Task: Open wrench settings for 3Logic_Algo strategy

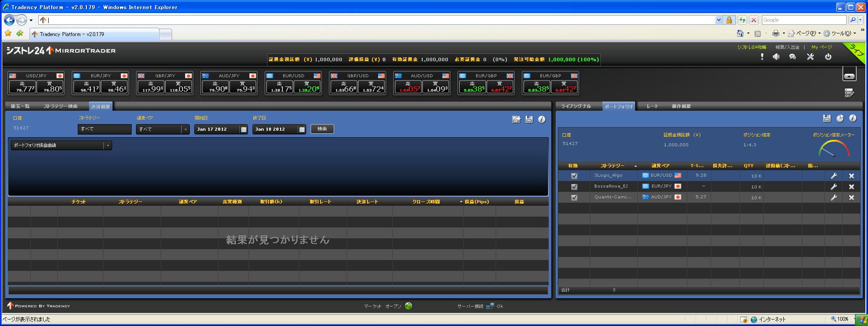Action: coord(833,176)
